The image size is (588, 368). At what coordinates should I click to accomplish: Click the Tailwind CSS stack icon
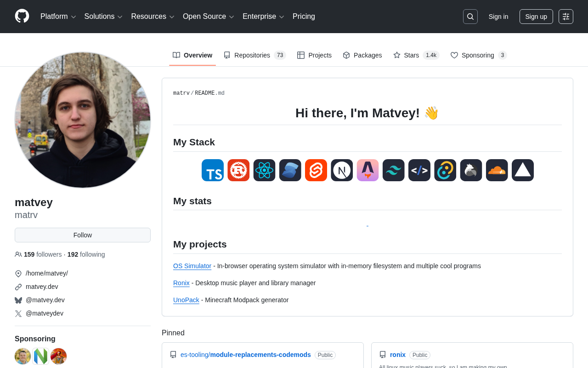click(x=394, y=170)
